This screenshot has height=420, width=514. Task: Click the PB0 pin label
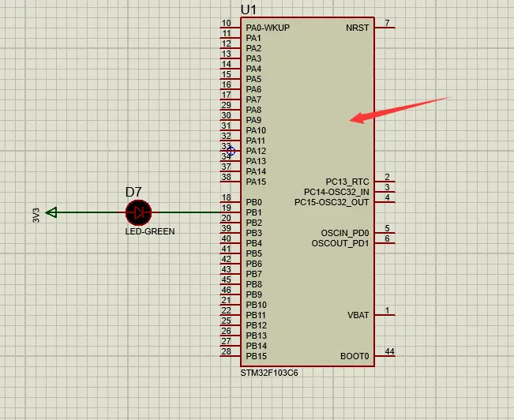point(253,202)
